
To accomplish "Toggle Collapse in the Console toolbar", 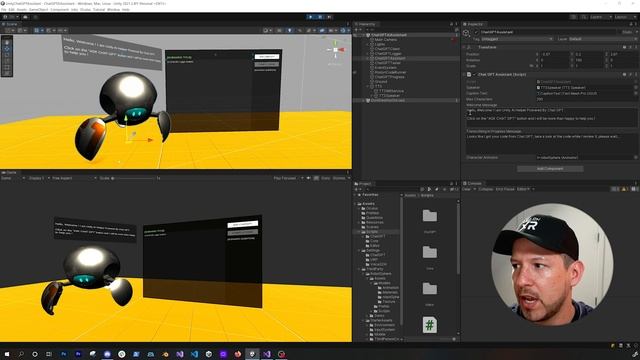I will coord(485,189).
